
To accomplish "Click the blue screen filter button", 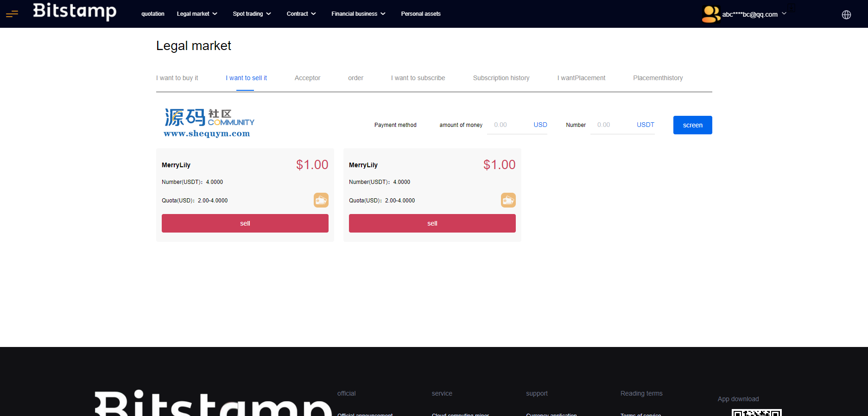I will pos(692,125).
